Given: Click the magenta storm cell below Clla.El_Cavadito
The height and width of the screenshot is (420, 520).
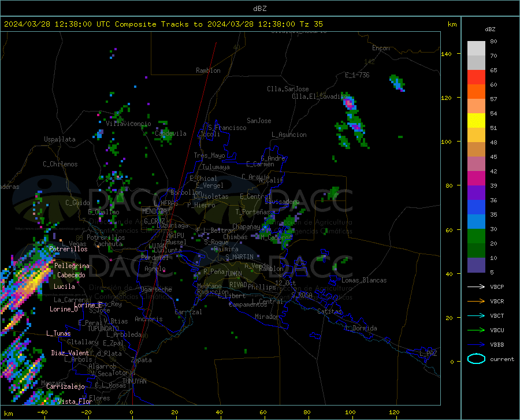Looking at the screenshot, I should pyautogui.click(x=350, y=103).
